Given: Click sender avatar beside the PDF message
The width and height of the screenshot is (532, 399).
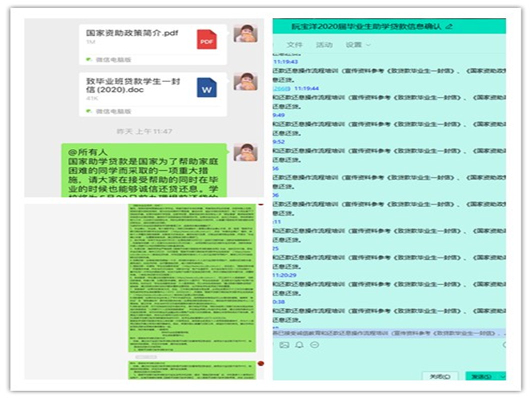Looking at the screenshot, I should (x=245, y=33).
